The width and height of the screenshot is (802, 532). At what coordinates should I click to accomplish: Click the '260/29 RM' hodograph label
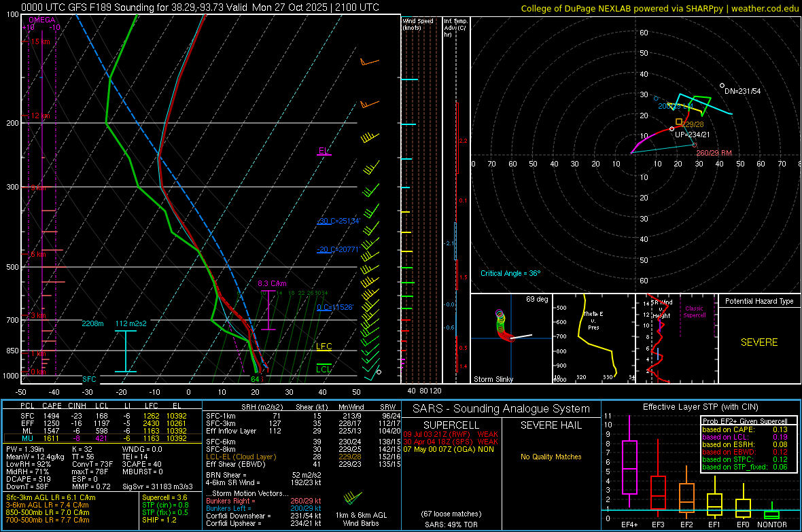click(x=714, y=153)
